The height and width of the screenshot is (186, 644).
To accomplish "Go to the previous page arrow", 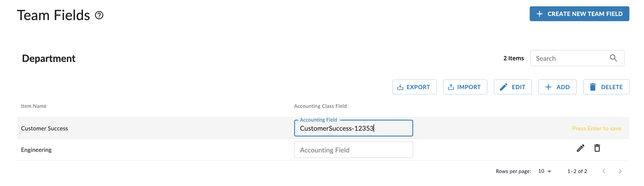I will point(604,171).
